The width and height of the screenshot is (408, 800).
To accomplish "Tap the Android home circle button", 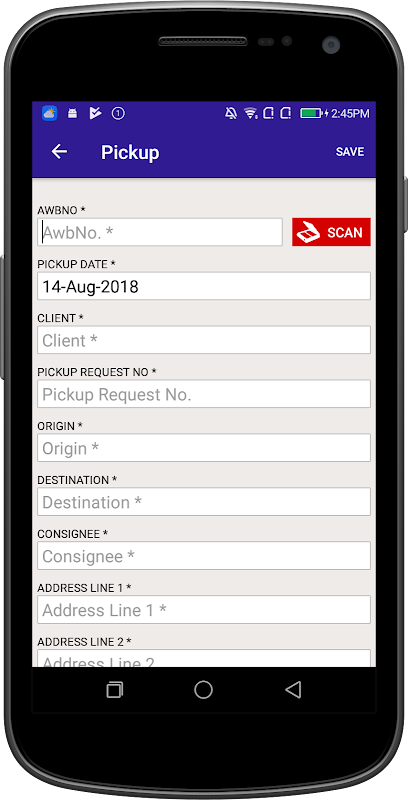I will pos(203,690).
